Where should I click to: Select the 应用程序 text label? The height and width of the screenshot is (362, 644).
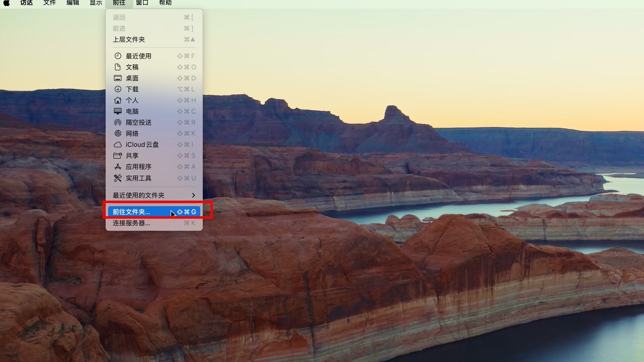click(139, 167)
